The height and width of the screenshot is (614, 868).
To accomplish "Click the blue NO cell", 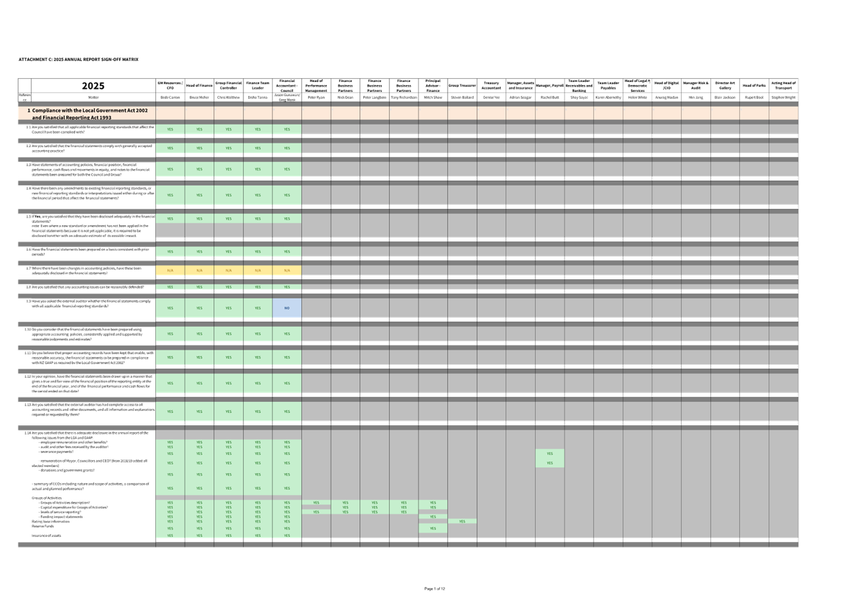I will click(287, 308).
